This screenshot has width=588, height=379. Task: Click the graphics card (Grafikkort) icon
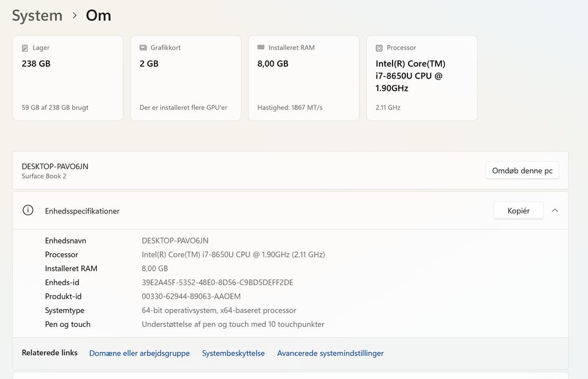143,48
